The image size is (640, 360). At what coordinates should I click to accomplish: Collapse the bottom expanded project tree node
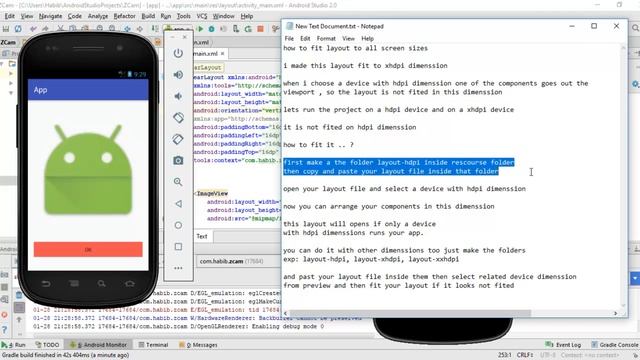(11, 93)
